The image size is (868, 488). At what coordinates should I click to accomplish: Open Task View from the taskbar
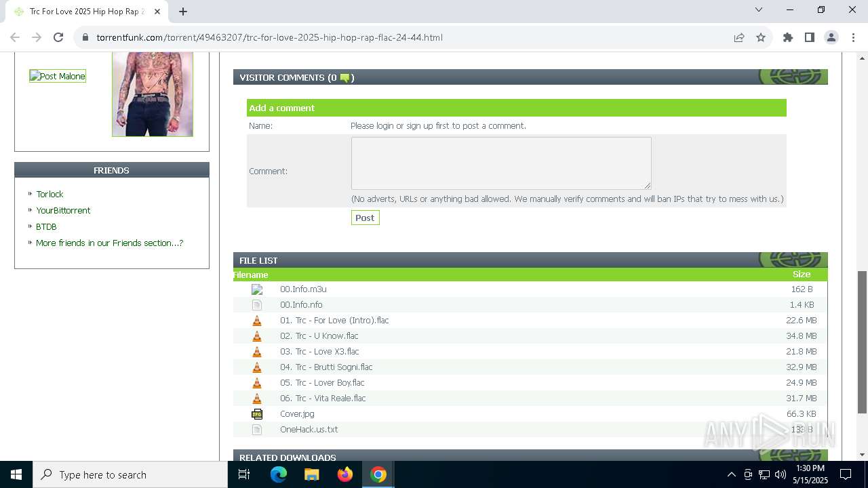coord(244,474)
